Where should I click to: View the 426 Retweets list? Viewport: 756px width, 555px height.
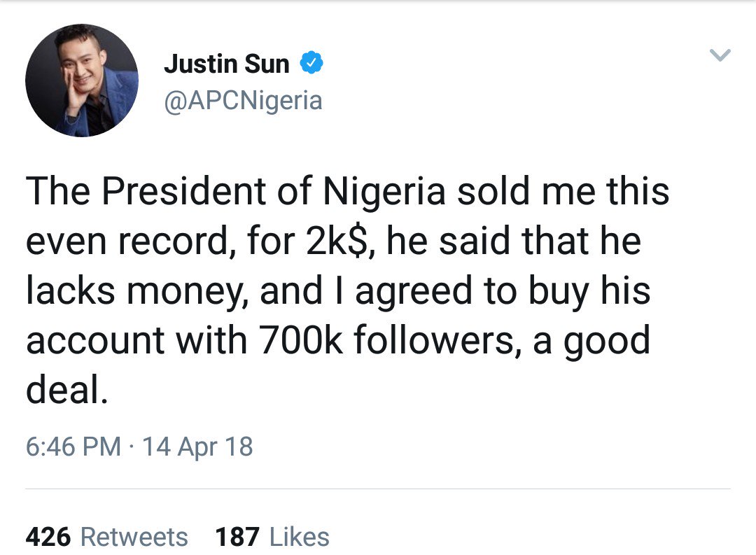[106, 537]
